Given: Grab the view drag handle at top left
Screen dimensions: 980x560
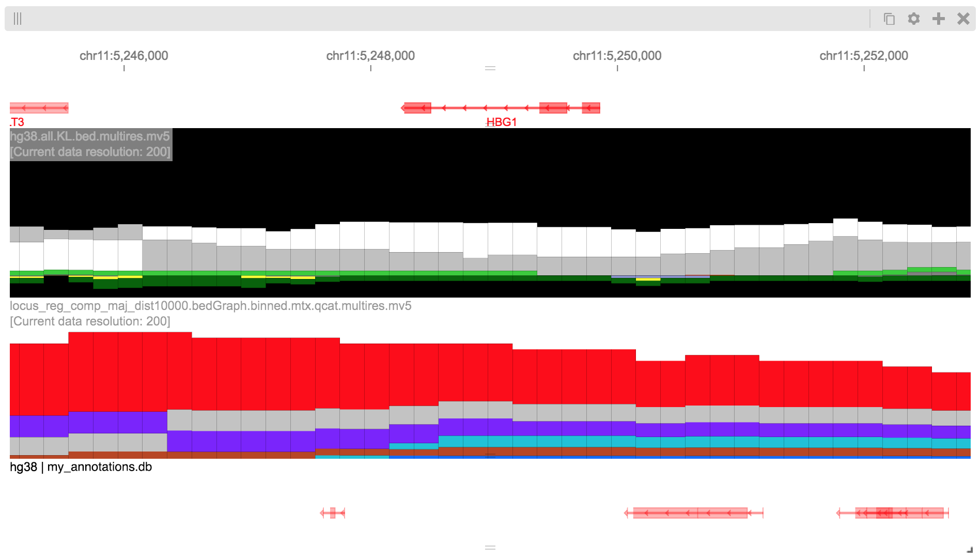Looking at the screenshot, I should click(x=17, y=19).
